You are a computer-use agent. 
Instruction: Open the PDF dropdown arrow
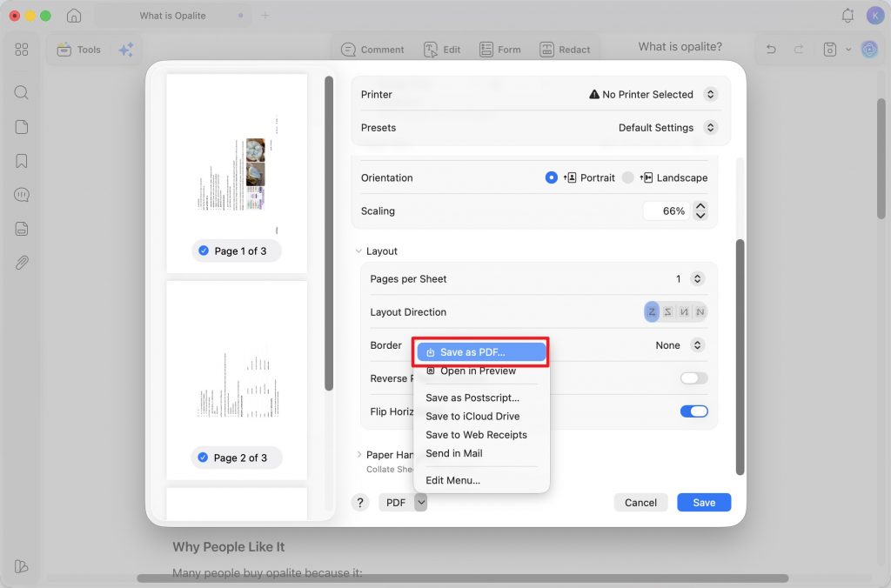point(420,502)
